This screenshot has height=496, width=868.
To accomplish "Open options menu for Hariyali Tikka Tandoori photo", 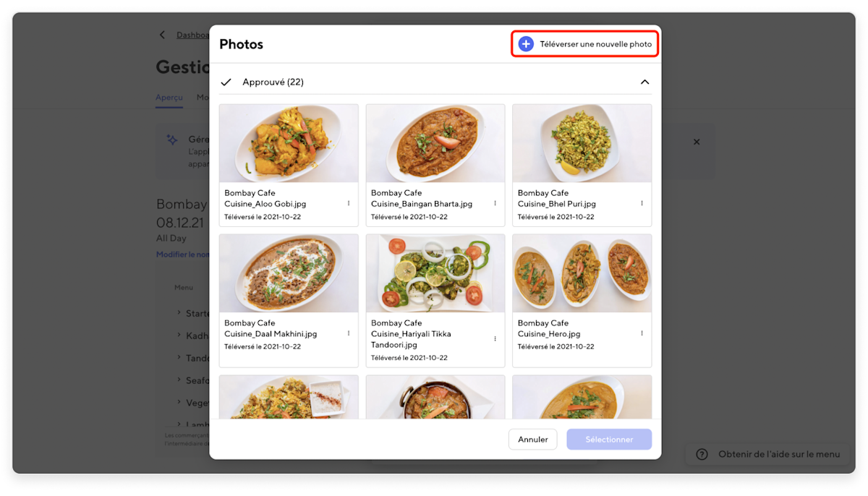I will tap(495, 338).
